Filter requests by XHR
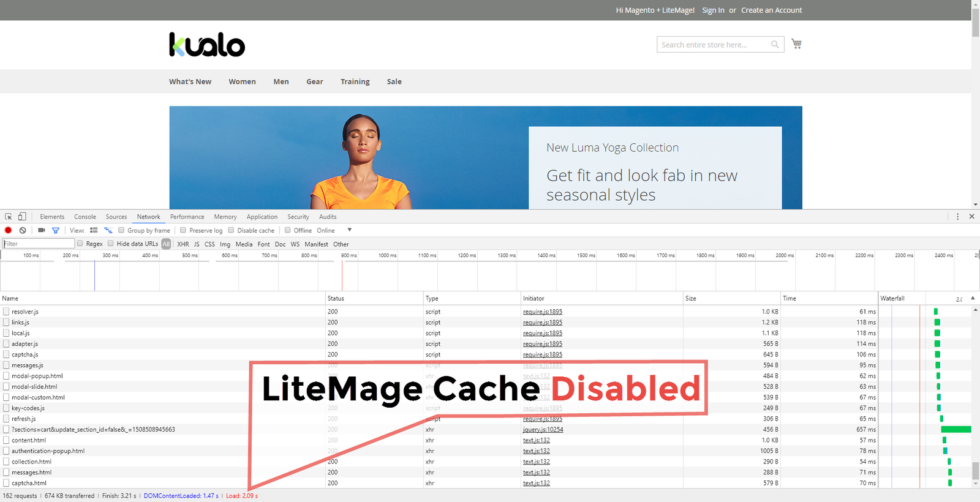 click(183, 244)
